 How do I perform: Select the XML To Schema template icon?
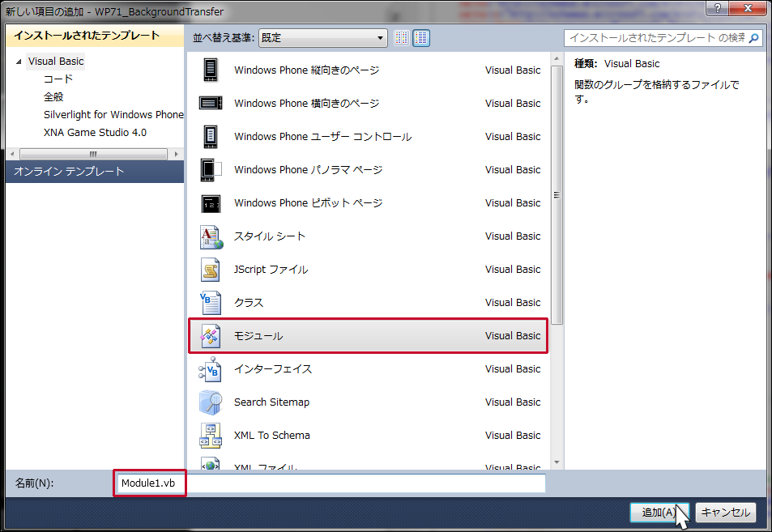coord(211,436)
